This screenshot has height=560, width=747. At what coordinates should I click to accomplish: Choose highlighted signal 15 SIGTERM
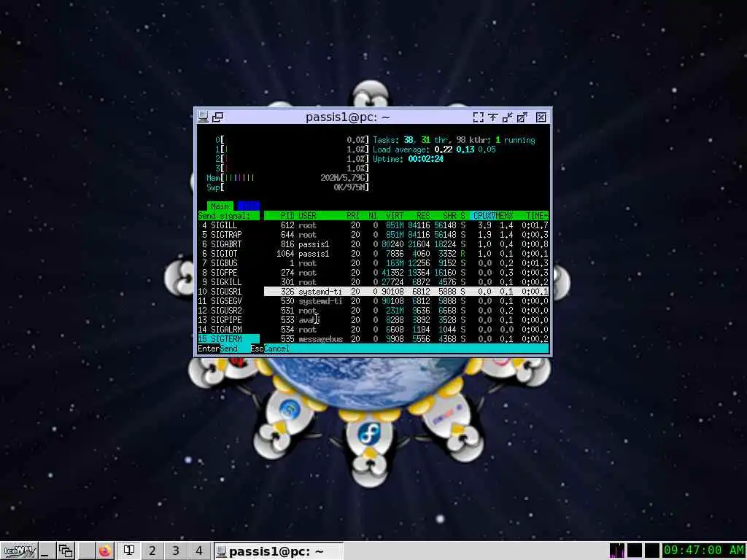228,339
